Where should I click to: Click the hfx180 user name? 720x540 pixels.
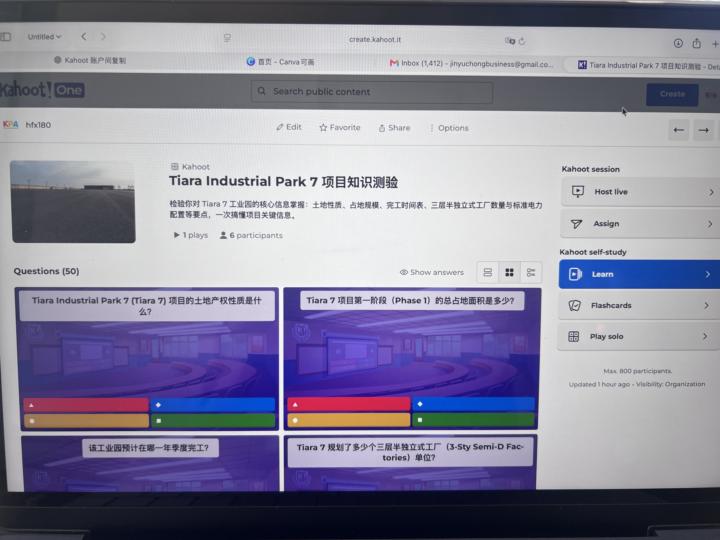pos(38,125)
